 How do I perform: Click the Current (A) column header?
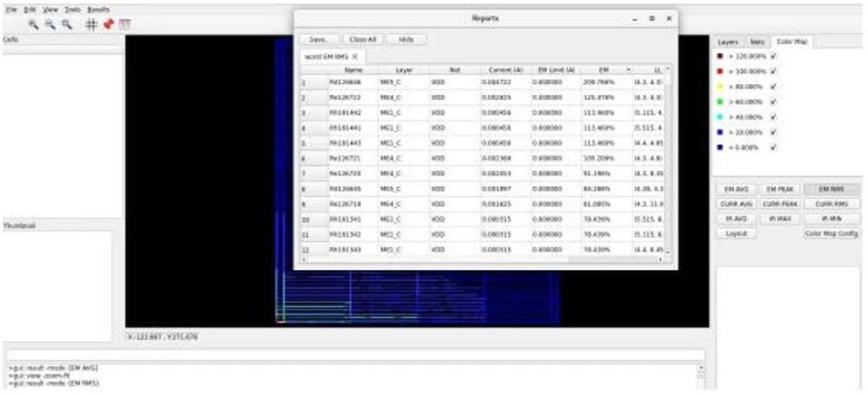506,70
